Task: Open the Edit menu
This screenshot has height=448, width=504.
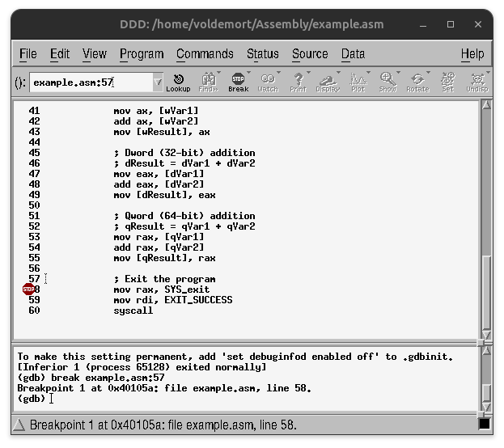Action: pos(60,53)
